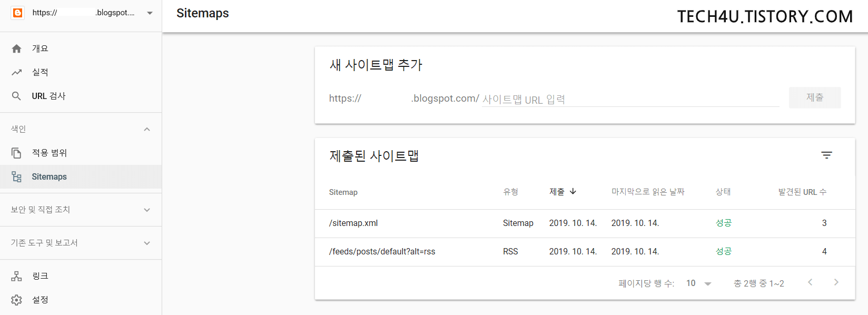Click 기존 도구 및 보고서 section label

coord(44,243)
